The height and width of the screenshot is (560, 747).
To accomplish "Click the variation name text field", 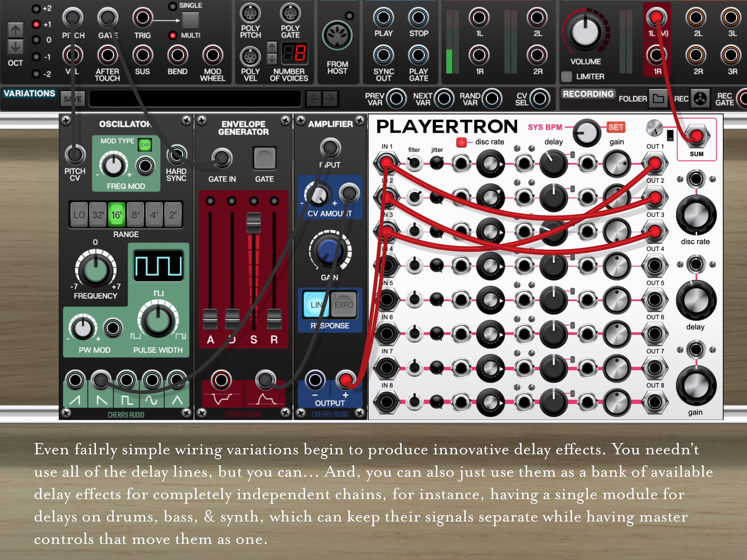I will coord(195,99).
